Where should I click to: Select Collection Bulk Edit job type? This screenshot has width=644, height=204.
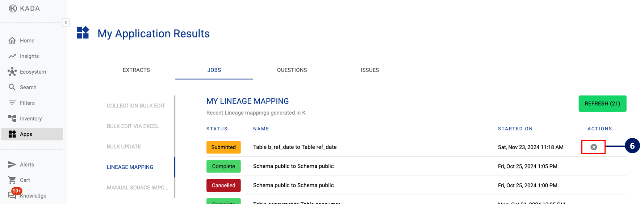point(136,106)
